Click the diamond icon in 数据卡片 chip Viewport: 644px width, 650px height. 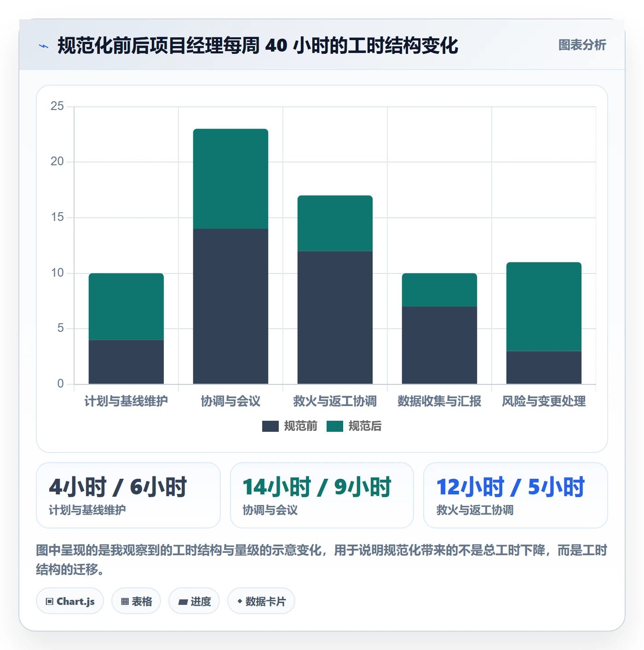tap(240, 601)
